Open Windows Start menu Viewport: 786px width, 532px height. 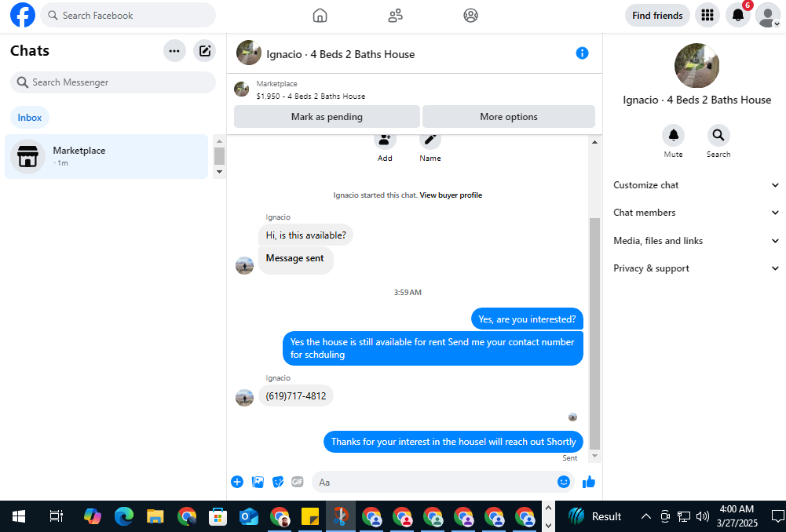click(x=19, y=516)
